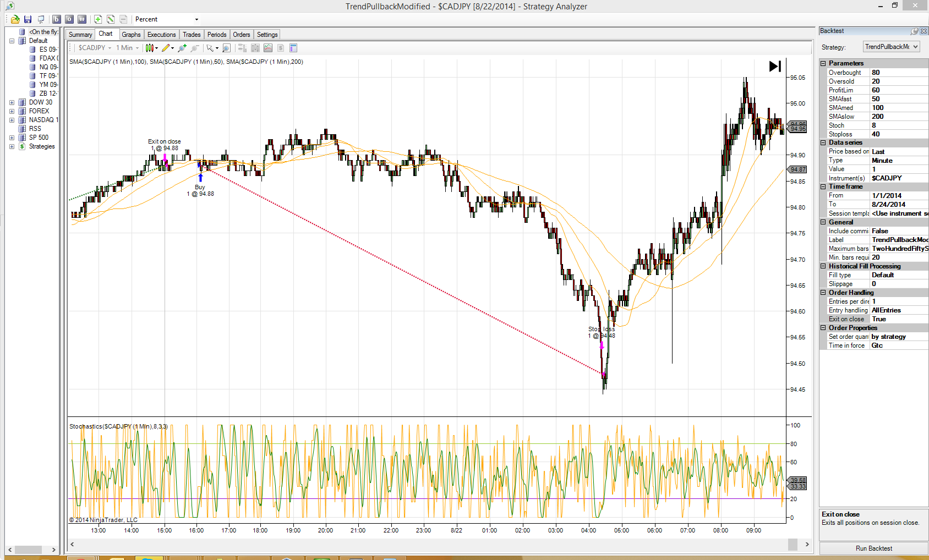The height and width of the screenshot is (560, 929).
Task: Click the green plus add icon
Action: click(x=97, y=19)
